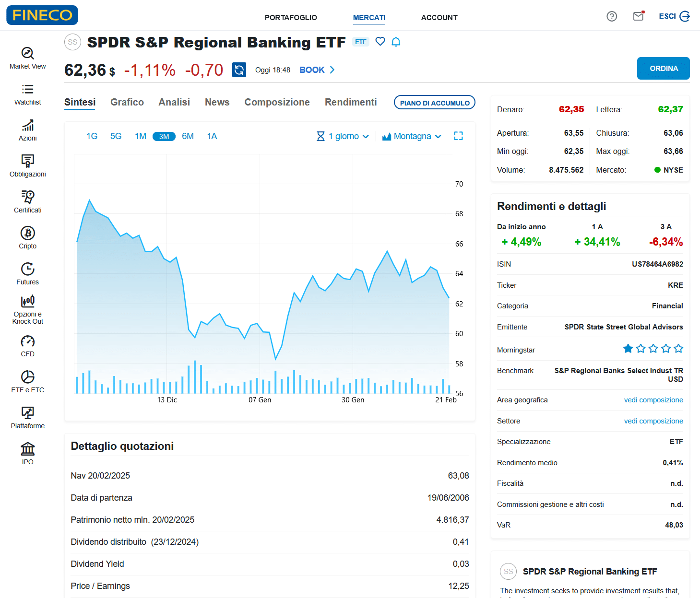Click the Morningstar star rating

(653, 349)
